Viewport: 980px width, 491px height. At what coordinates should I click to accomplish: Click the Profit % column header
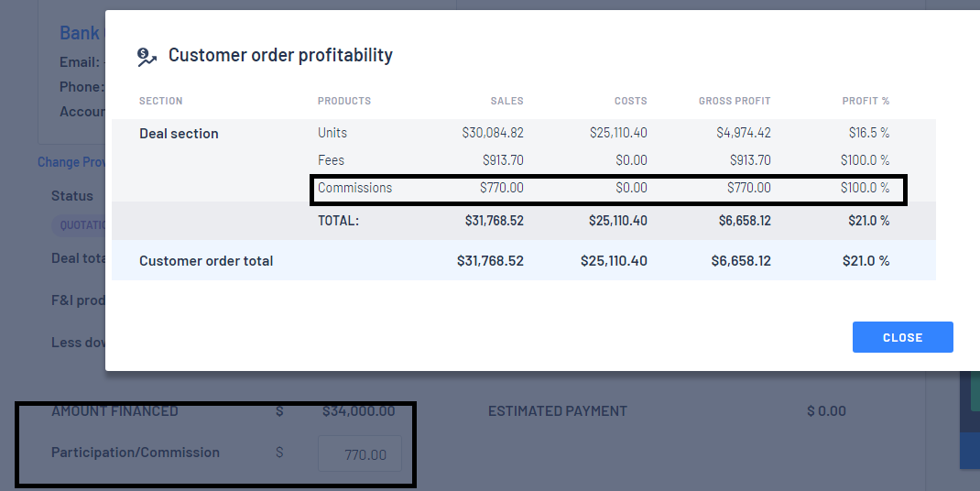pos(866,101)
